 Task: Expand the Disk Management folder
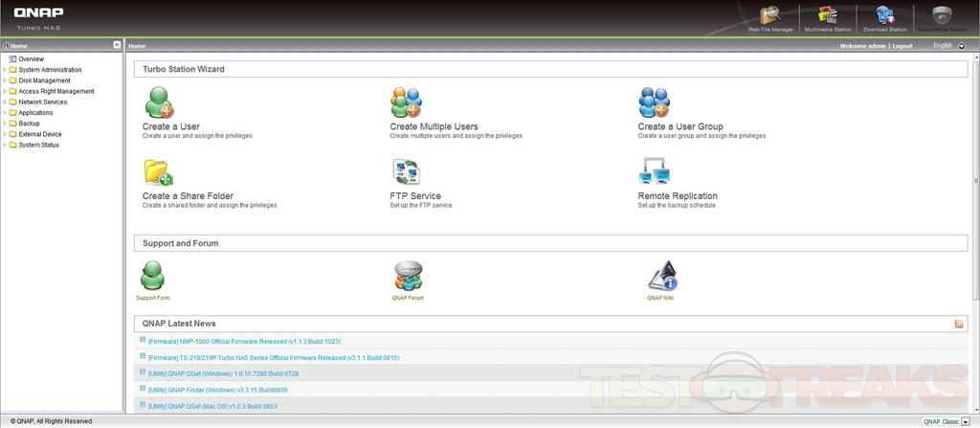pos(5,80)
